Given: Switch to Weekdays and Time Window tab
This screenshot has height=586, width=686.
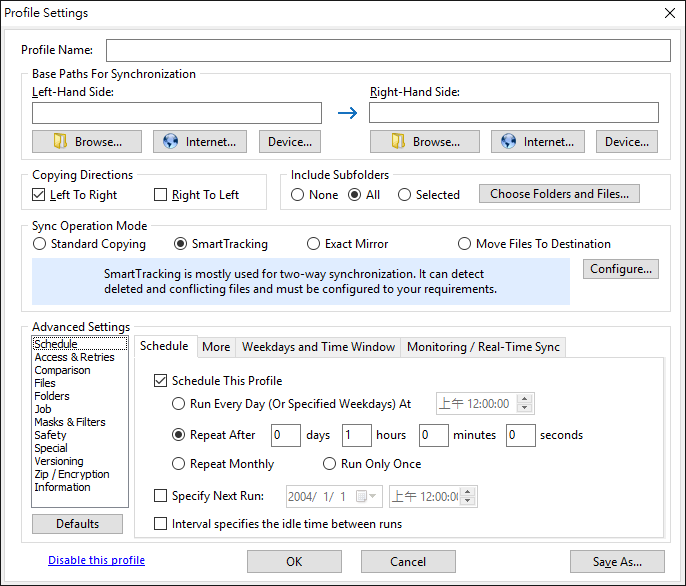Looking at the screenshot, I should (318, 347).
